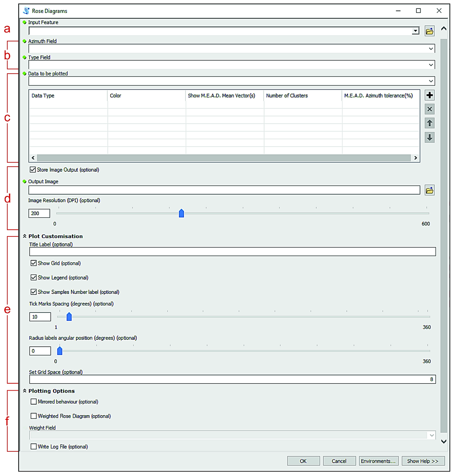Image resolution: width=456 pixels, height=476 pixels.
Task: Collapse the Plotting Options section
Action: (25, 391)
